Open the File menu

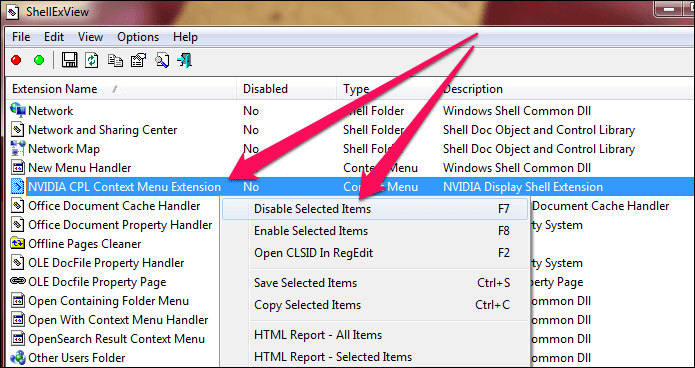(21, 37)
